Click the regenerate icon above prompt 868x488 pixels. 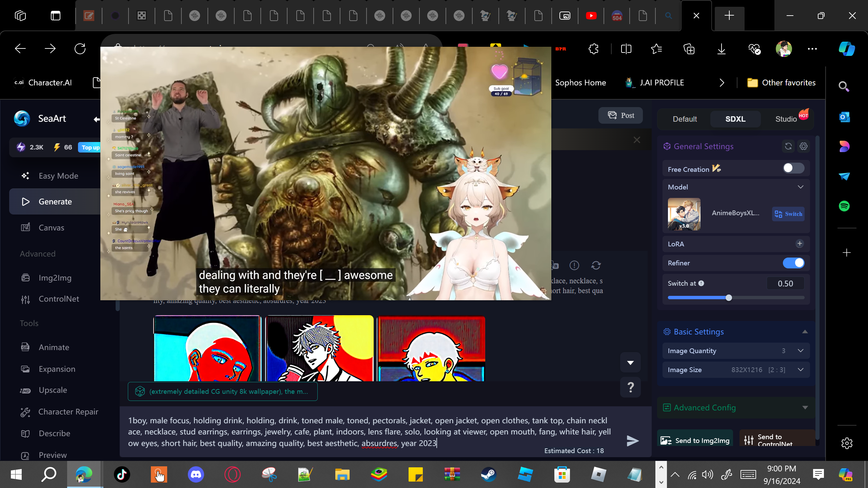(596, 265)
